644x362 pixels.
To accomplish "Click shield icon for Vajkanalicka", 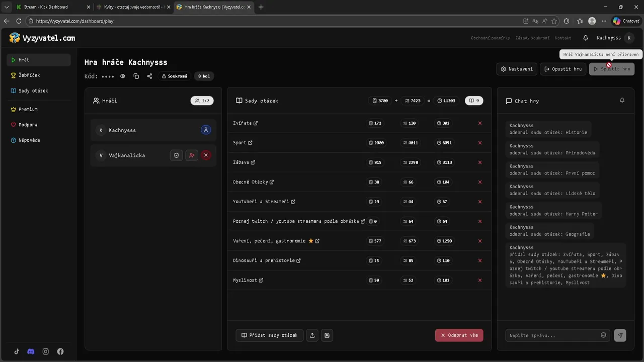I will (176, 155).
